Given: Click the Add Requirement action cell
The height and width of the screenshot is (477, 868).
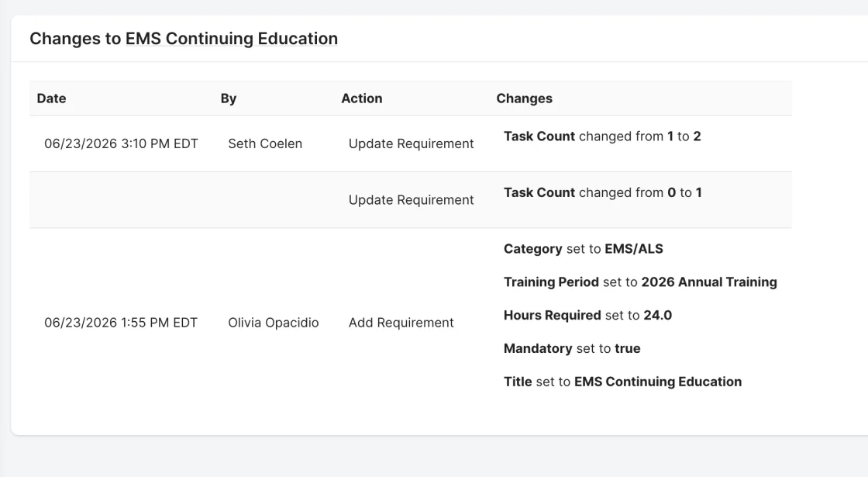Looking at the screenshot, I should click(401, 323).
